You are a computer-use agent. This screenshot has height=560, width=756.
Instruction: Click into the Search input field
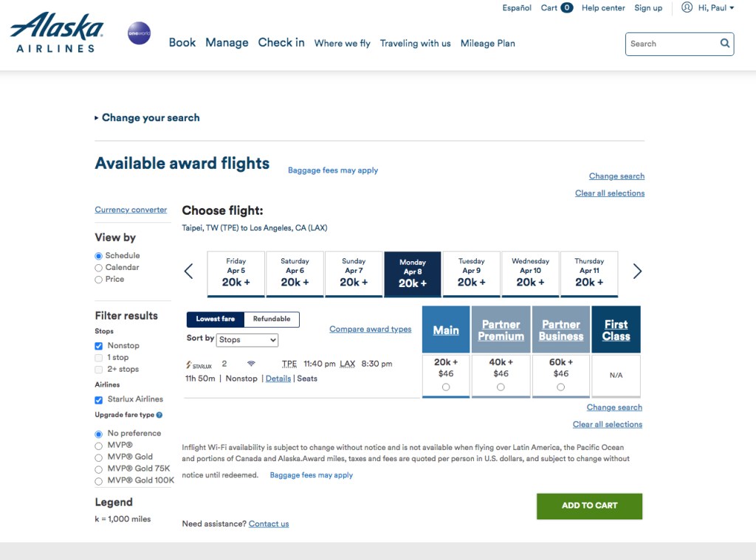pos(672,44)
